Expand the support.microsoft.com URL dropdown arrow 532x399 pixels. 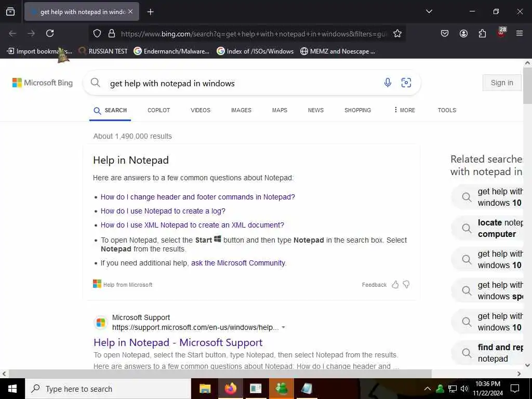coord(283,327)
